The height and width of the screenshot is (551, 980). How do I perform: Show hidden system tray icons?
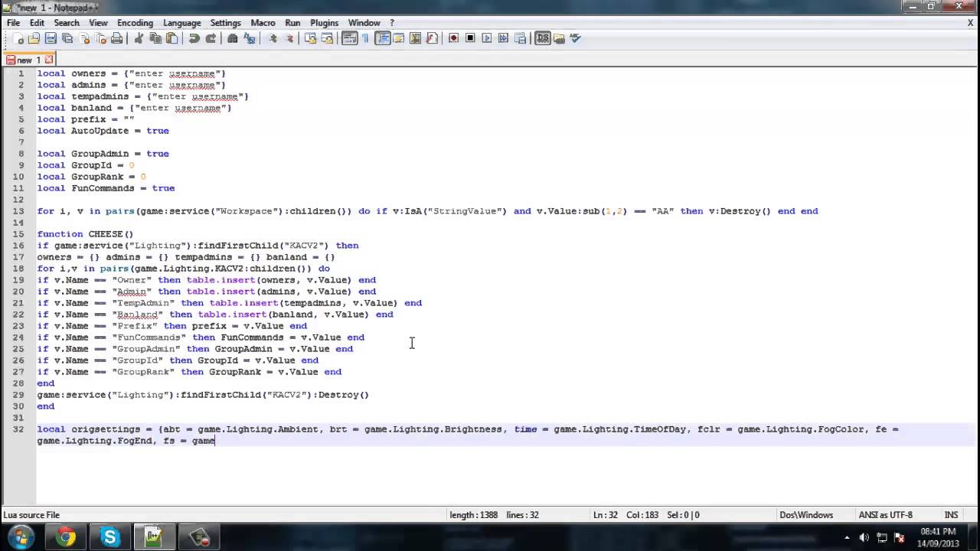coord(847,537)
